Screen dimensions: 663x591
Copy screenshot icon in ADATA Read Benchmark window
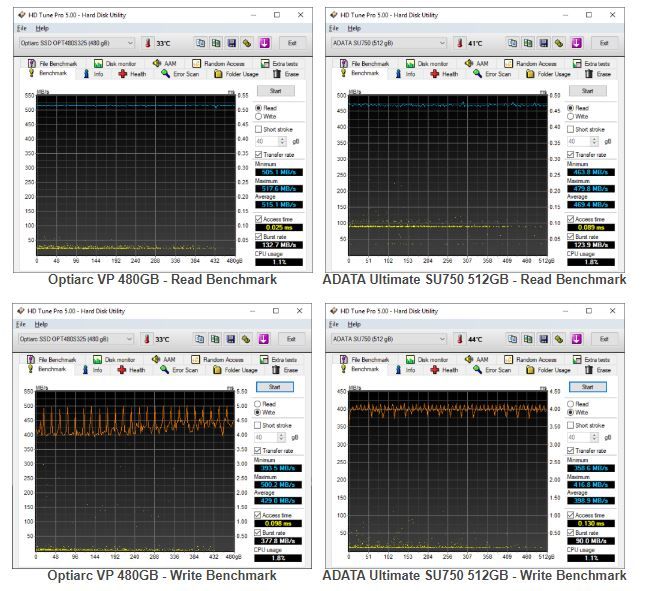point(528,43)
